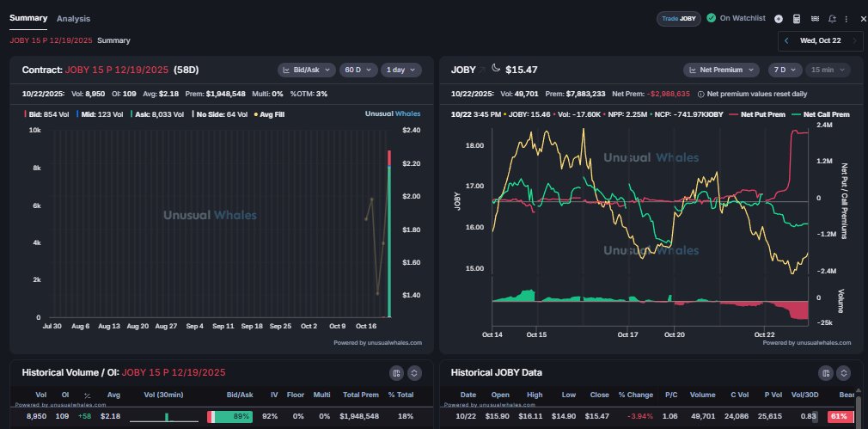Toggle the Bid: 854 Vol legend item
868x429 pixels.
tap(46, 114)
